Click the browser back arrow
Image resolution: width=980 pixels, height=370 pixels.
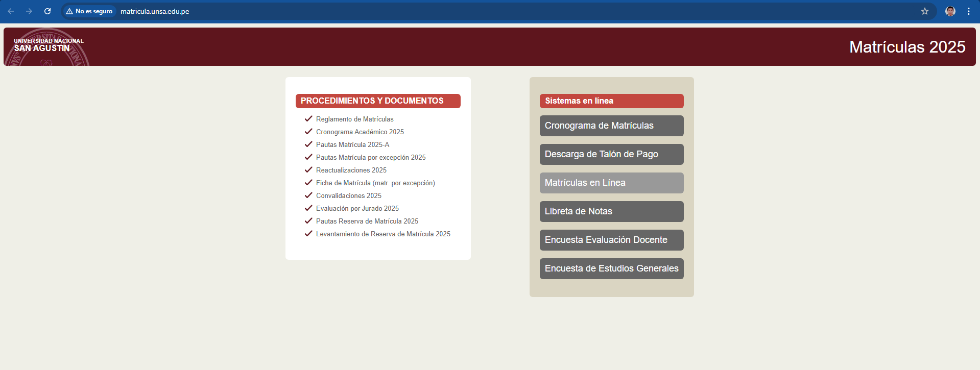11,11
